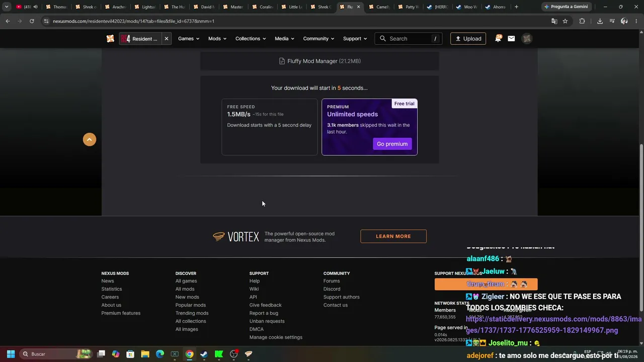Open File Explorer from the taskbar

(x=145, y=354)
